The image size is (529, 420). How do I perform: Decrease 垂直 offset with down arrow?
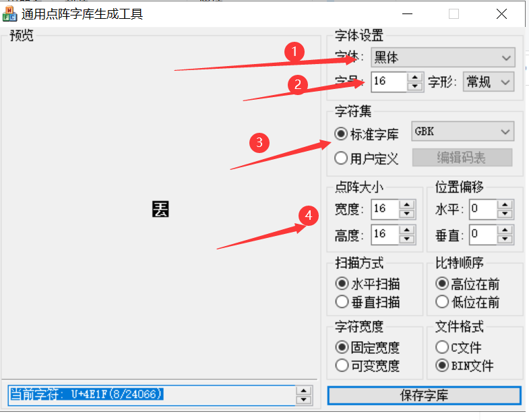pyautogui.click(x=505, y=239)
